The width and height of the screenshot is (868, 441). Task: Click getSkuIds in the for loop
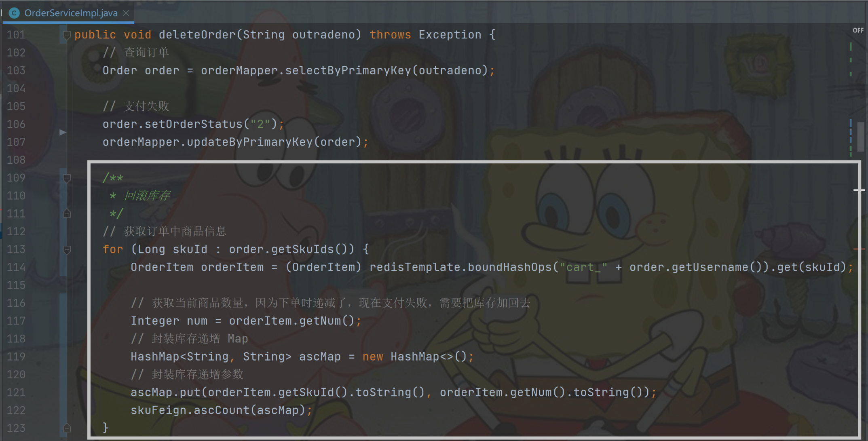click(x=303, y=249)
